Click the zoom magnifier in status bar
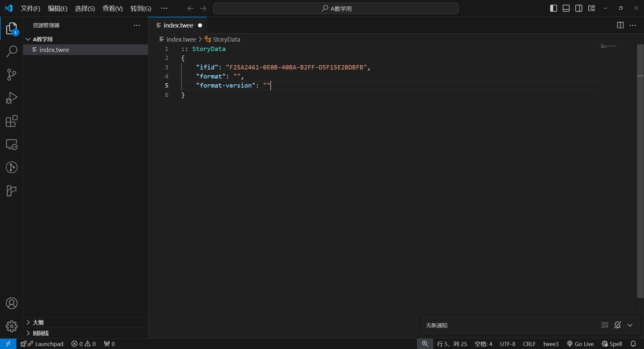This screenshot has width=644, height=349. (425, 344)
